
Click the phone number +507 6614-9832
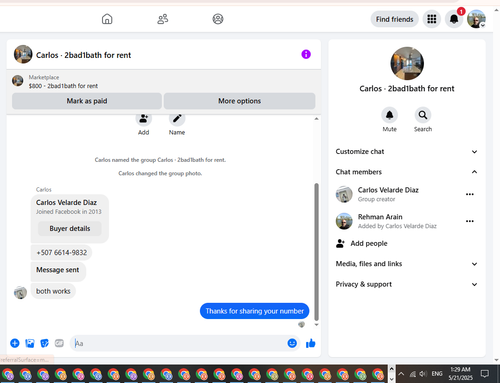click(62, 253)
